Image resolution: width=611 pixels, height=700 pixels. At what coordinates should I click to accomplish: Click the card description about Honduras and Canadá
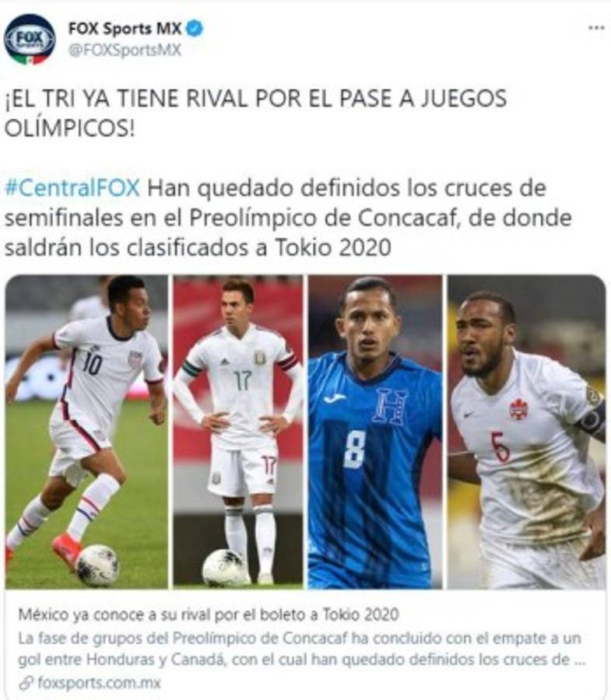(x=301, y=649)
